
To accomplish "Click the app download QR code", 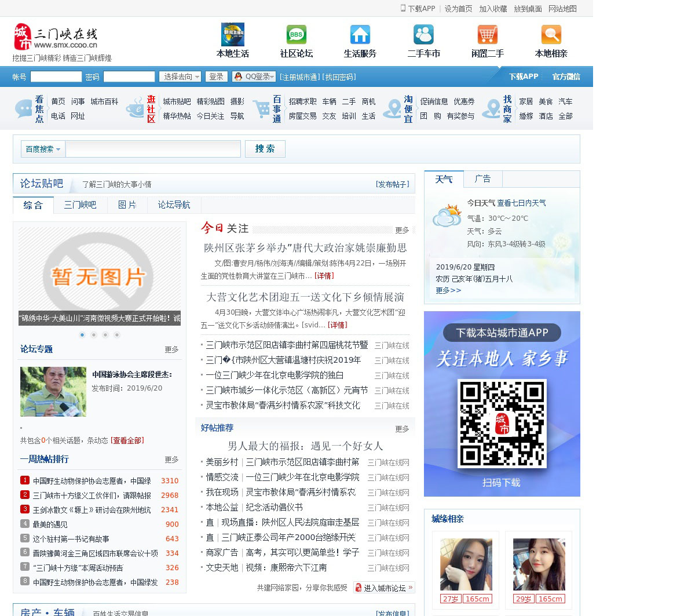I will [502, 424].
